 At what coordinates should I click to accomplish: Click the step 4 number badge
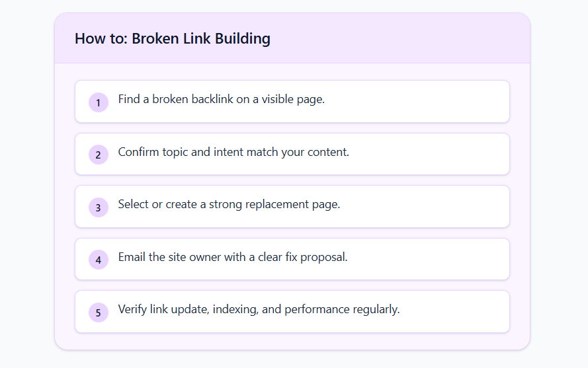click(99, 260)
